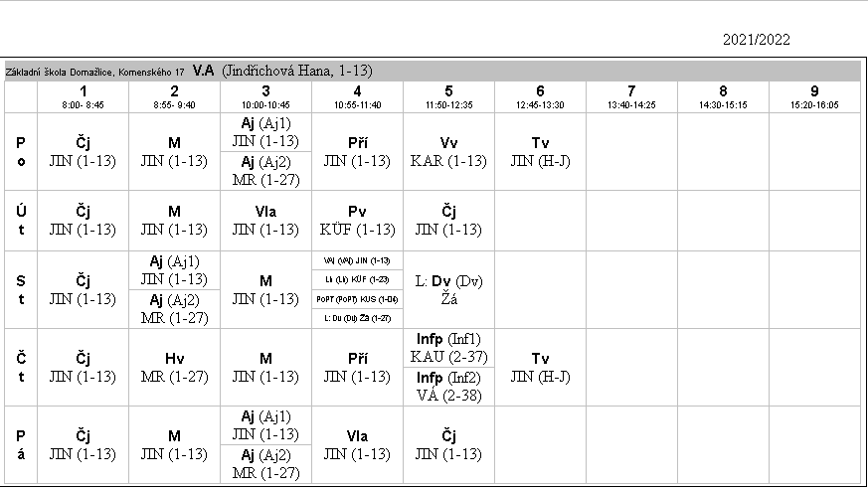Click Wednesday's Aj2 lesson with MR

tap(174, 309)
